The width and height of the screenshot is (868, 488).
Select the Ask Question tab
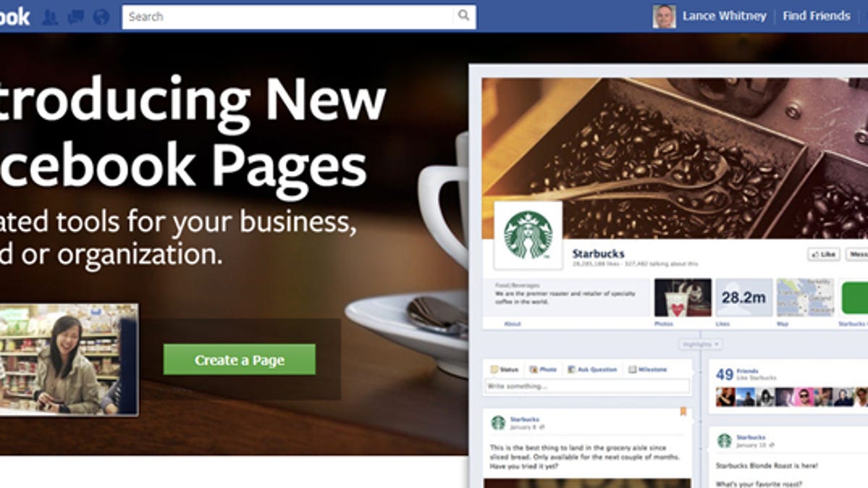(592, 369)
